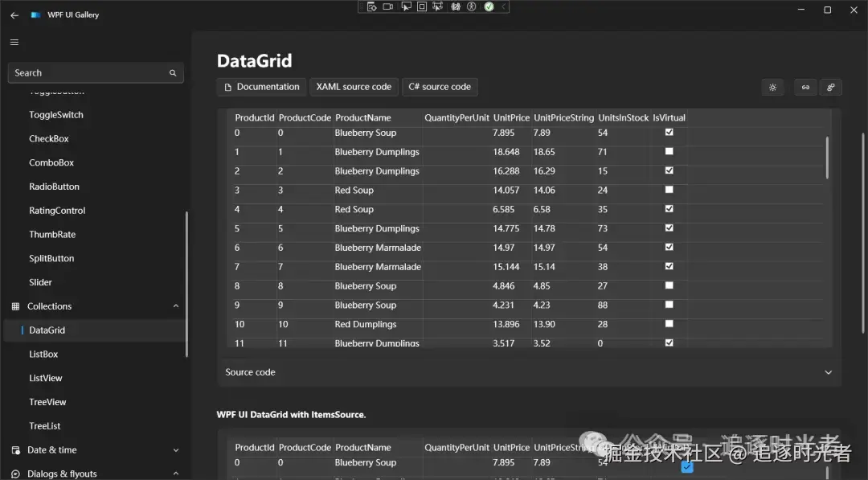Enable Track Focused Element debug icon
This screenshot has height=480, width=868.
tap(438, 6)
